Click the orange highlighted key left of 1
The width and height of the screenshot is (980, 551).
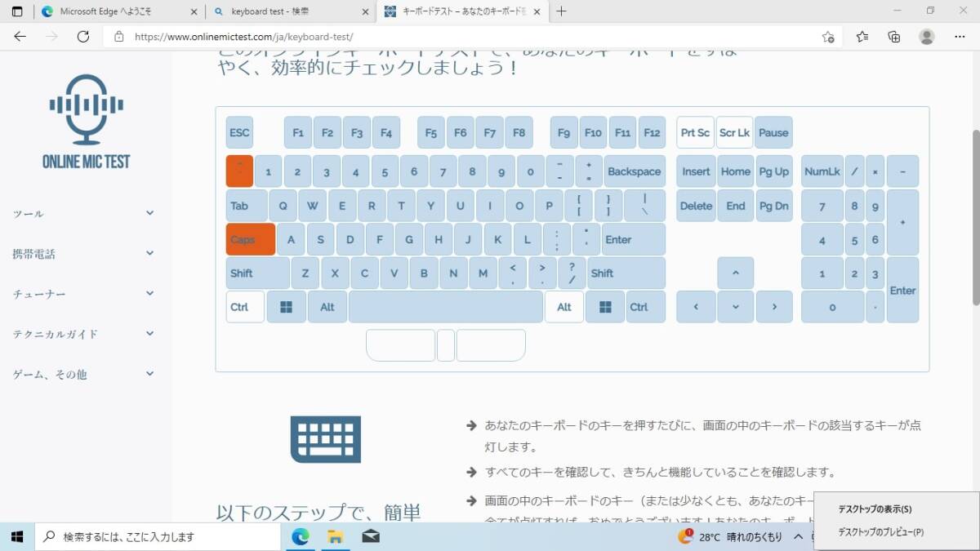(x=239, y=171)
